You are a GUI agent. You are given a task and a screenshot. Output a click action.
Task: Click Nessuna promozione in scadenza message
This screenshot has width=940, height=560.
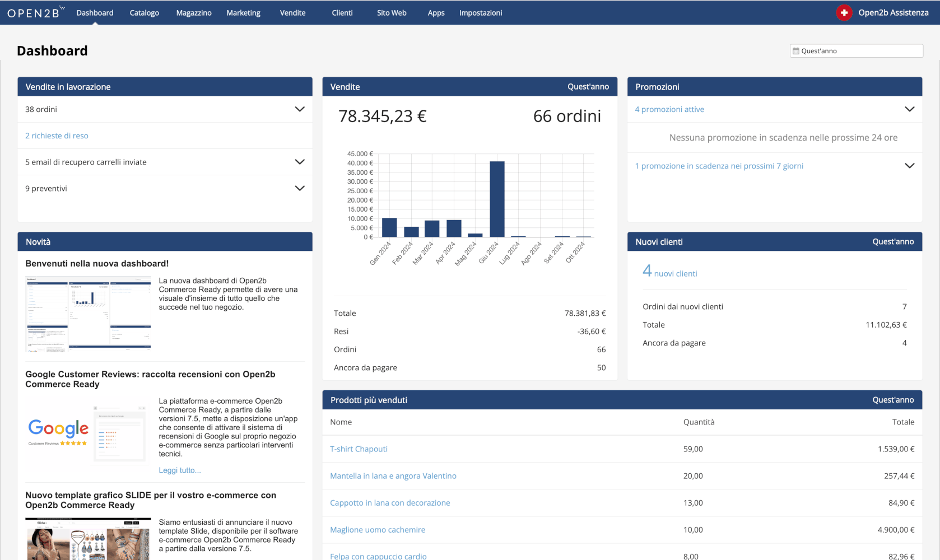(x=783, y=138)
